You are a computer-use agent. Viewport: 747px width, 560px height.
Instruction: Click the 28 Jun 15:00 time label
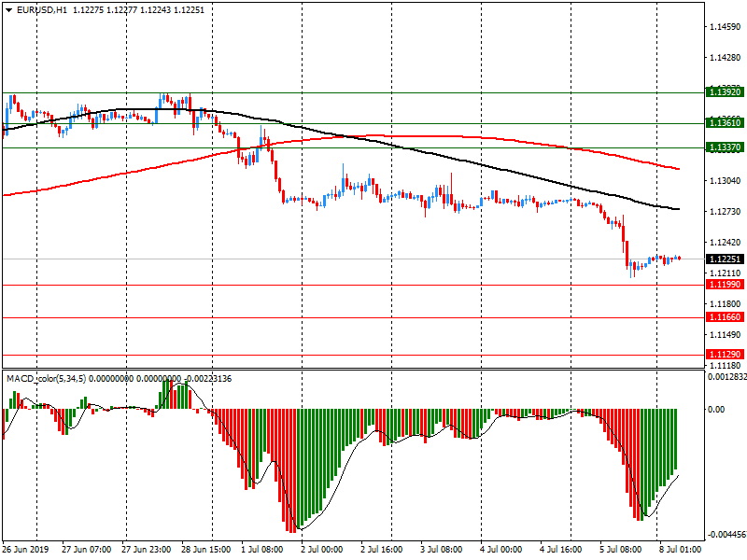point(205,550)
